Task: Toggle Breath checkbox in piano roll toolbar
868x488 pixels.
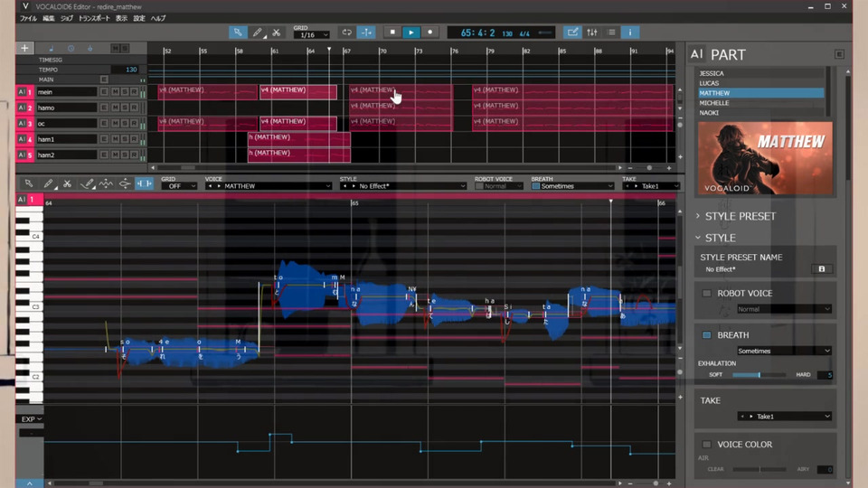Action: point(535,186)
